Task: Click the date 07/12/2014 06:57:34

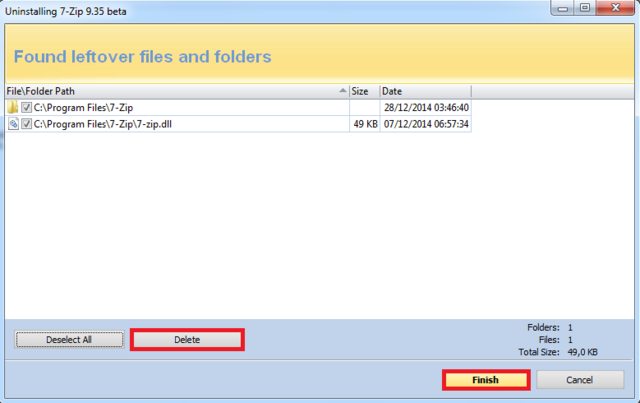Action: click(426, 124)
